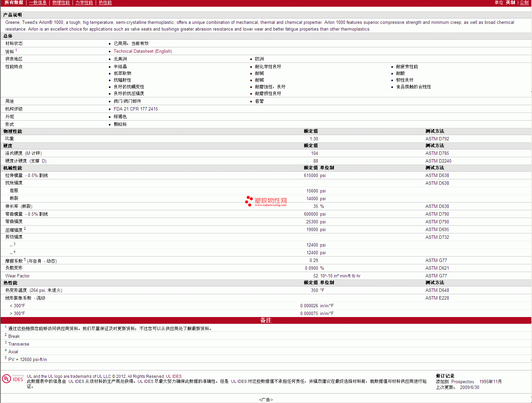
Task: Click the 0.000026 in/in/°F value
Action: 317,306
